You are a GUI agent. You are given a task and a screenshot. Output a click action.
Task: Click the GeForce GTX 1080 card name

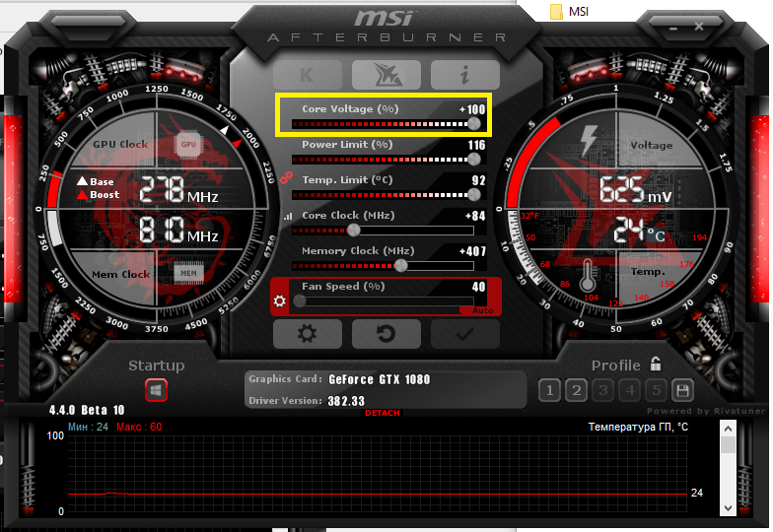pyautogui.click(x=379, y=379)
